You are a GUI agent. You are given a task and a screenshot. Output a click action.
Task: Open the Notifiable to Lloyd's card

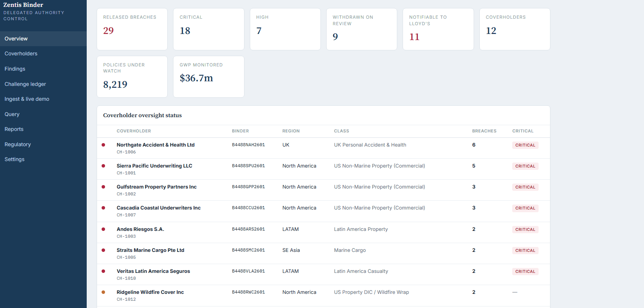click(x=438, y=29)
